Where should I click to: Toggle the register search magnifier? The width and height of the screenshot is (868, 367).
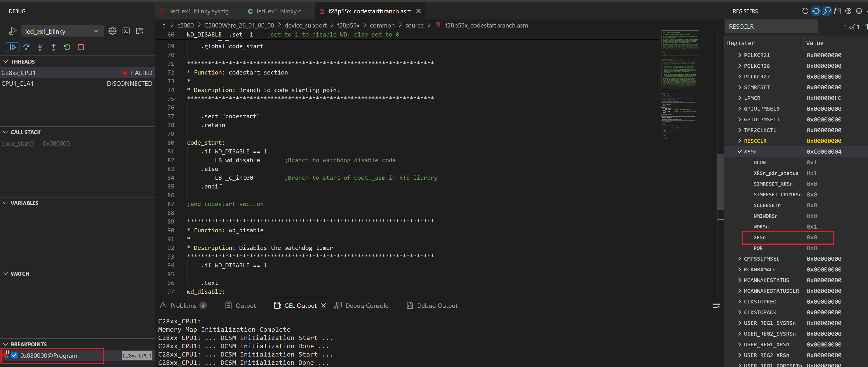click(827, 11)
